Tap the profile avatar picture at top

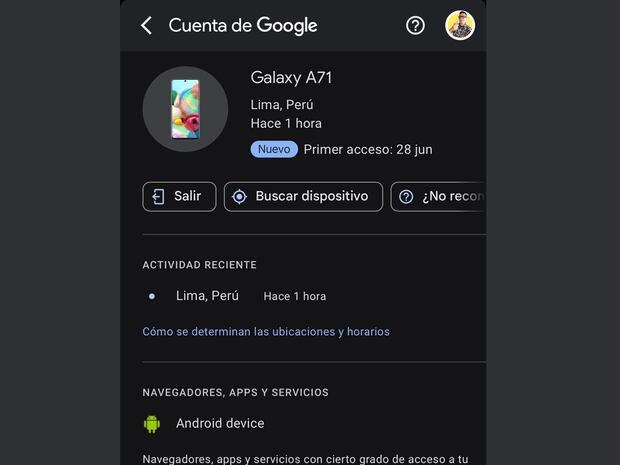[x=460, y=25]
